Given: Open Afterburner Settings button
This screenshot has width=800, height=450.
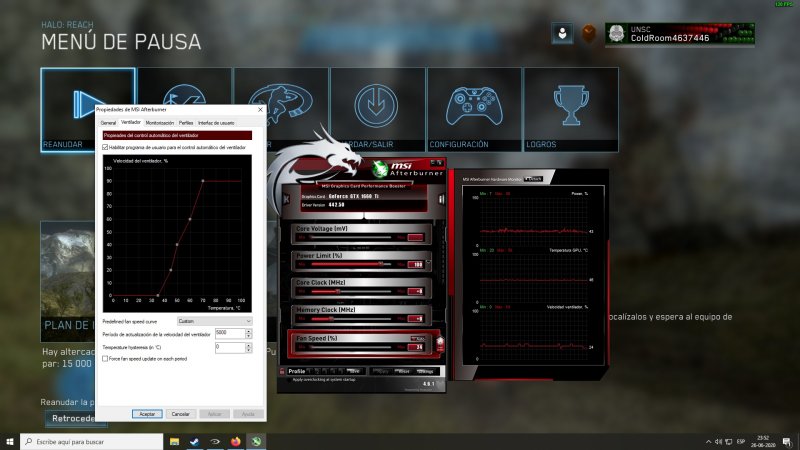Looking at the screenshot, I should (x=425, y=371).
